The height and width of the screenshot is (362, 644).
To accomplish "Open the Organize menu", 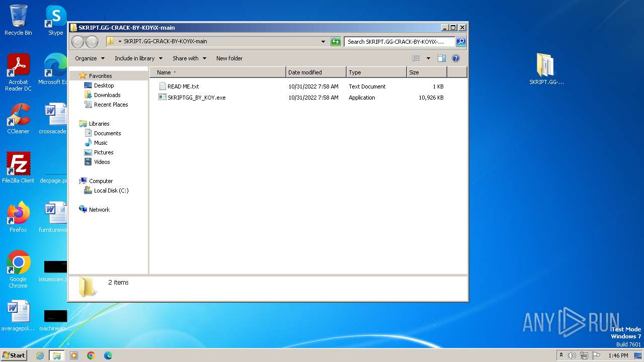I will pos(90,58).
